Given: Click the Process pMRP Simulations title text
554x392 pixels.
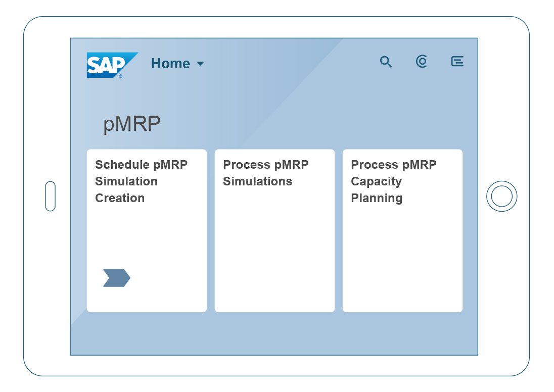Looking at the screenshot, I should (266, 173).
